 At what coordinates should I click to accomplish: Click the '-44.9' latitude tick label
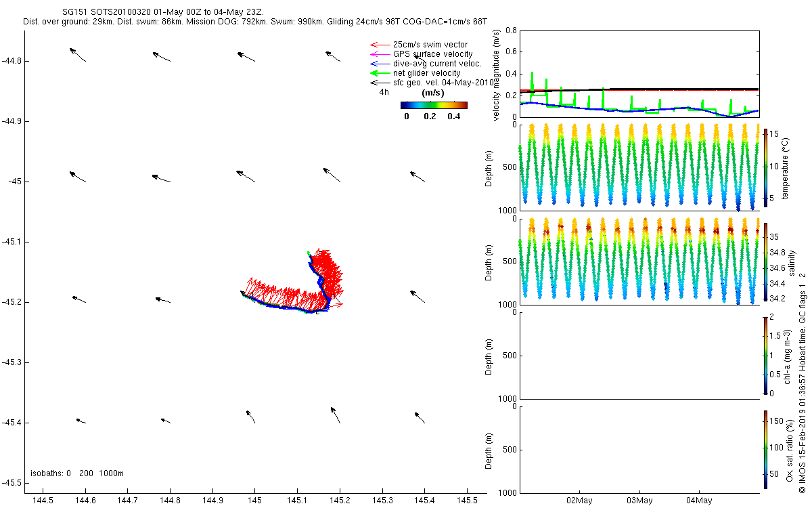click(12, 121)
